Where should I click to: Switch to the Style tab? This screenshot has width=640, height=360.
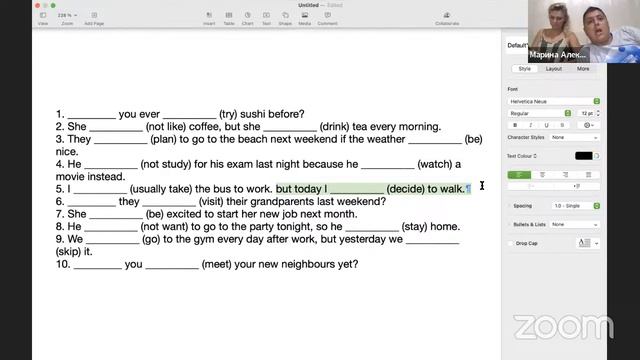(x=524, y=69)
